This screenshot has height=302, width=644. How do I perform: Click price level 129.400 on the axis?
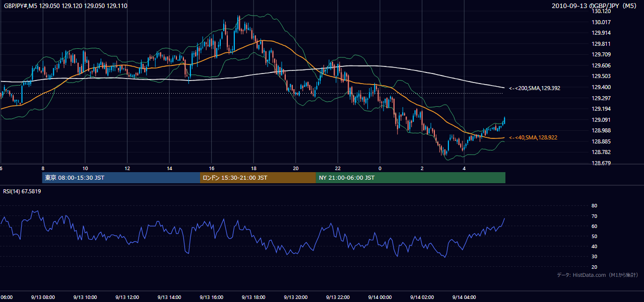[x=601, y=87]
